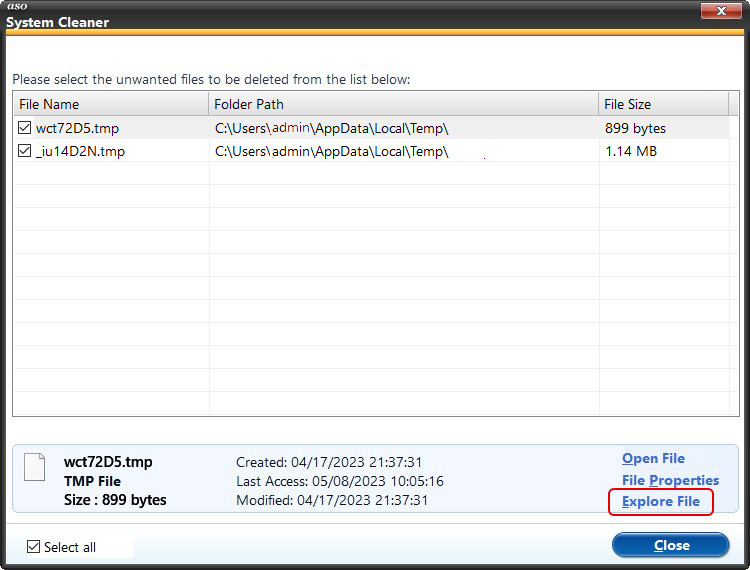Uncheck the wct72D5.tmp file checkbox
750x570 pixels.
coord(24,128)
